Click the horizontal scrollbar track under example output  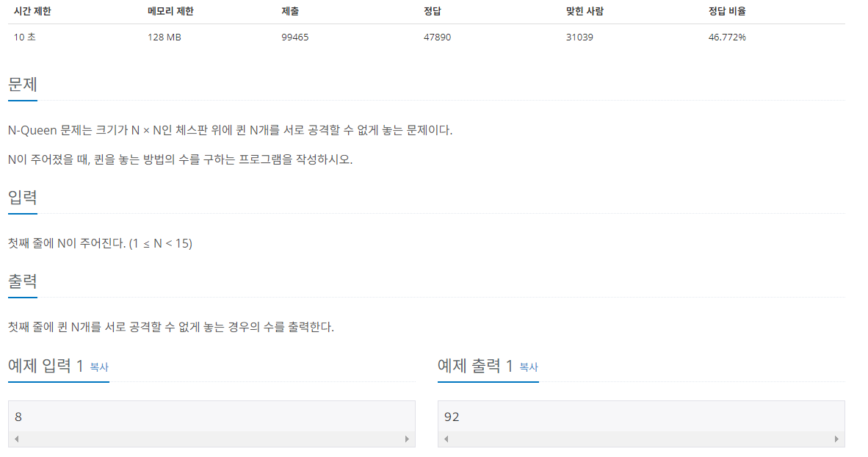(x=641, y=439)
